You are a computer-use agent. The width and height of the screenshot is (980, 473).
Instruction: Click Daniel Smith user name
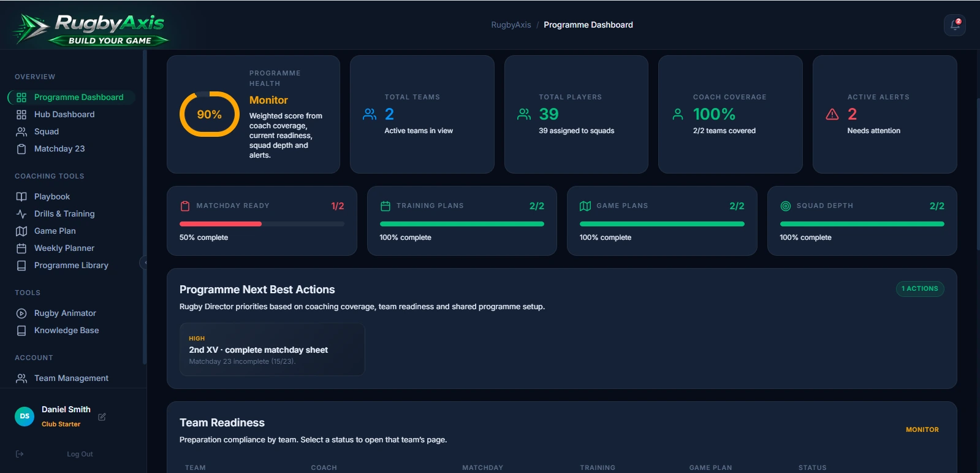coord(66,410)
